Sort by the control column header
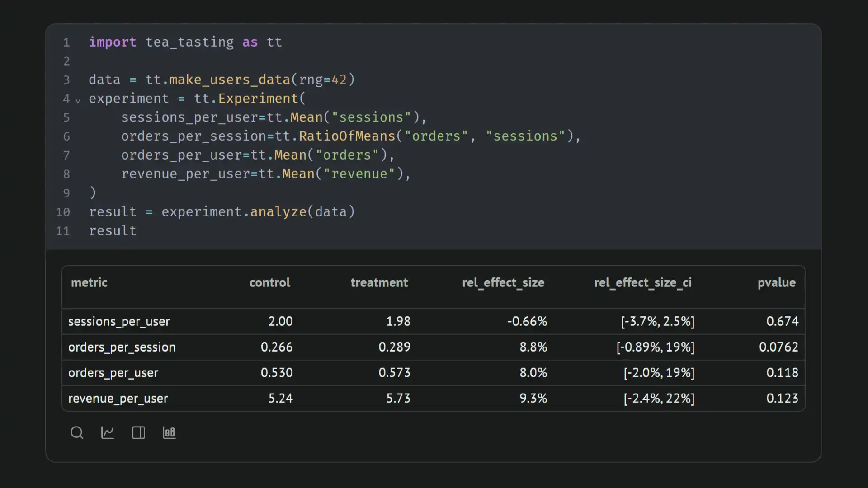 tap(269, 283)
